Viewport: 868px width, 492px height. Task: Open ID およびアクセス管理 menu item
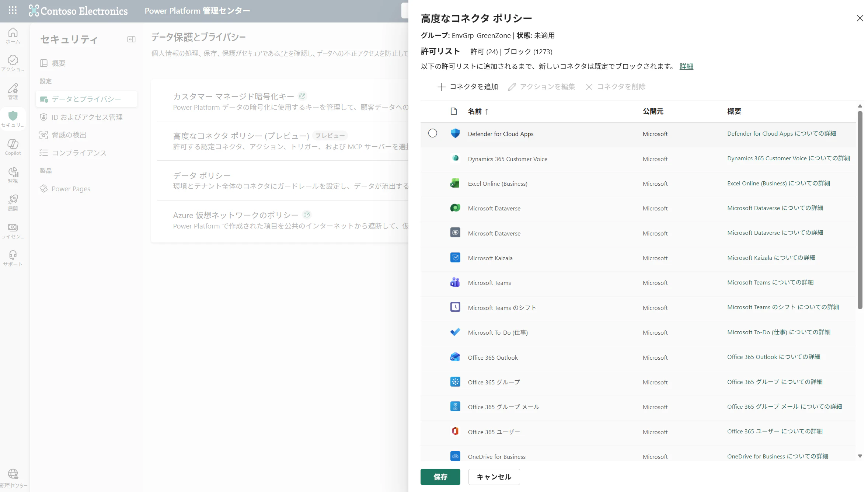pos(87,117)
